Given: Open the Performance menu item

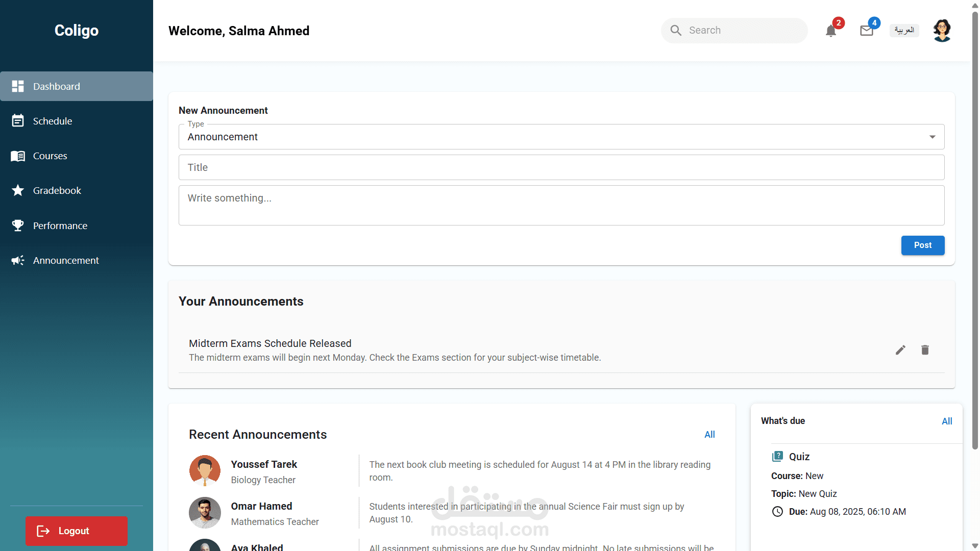Looking at the screenshot, I should coord(60,226).
